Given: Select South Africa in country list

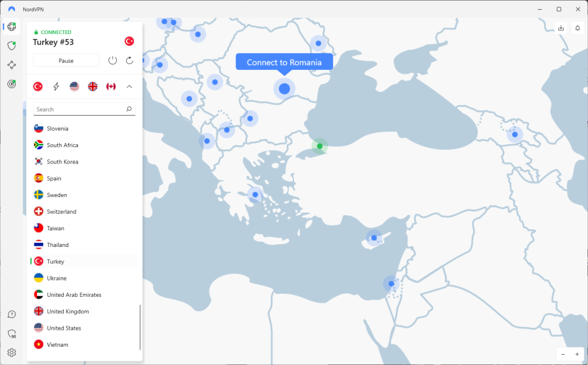Looking at the screenshot, I should [x=85, y=145].
